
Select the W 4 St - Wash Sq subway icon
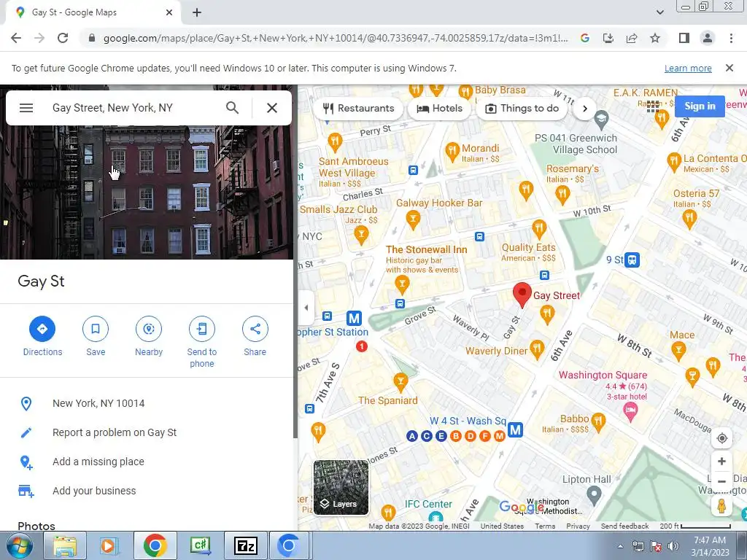click(x=515, y=429)
